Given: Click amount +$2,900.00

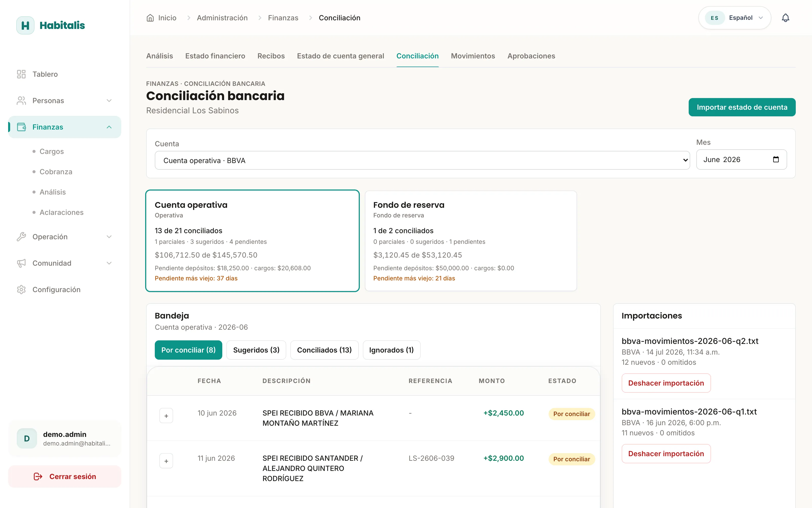Looking at the screenshot, I should (x=504, y=458).
